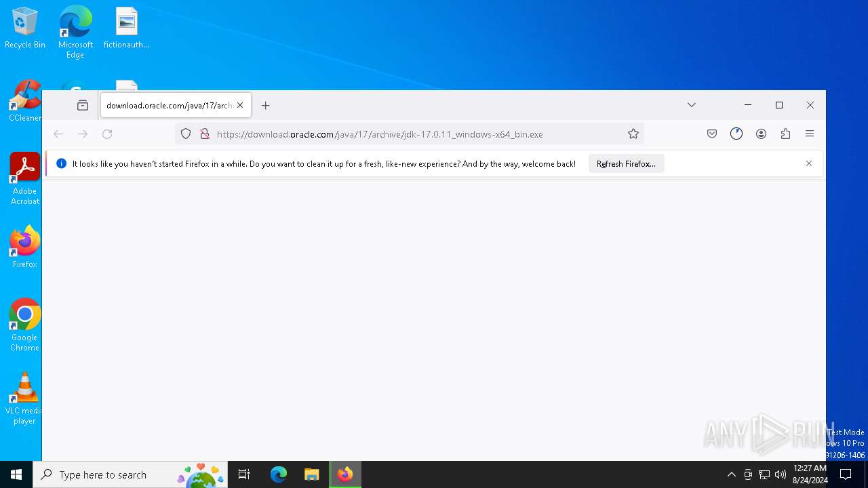Viewport: 868px width, 488px height.
Task: Open the Action Center notifications icon
Action: 846,474
